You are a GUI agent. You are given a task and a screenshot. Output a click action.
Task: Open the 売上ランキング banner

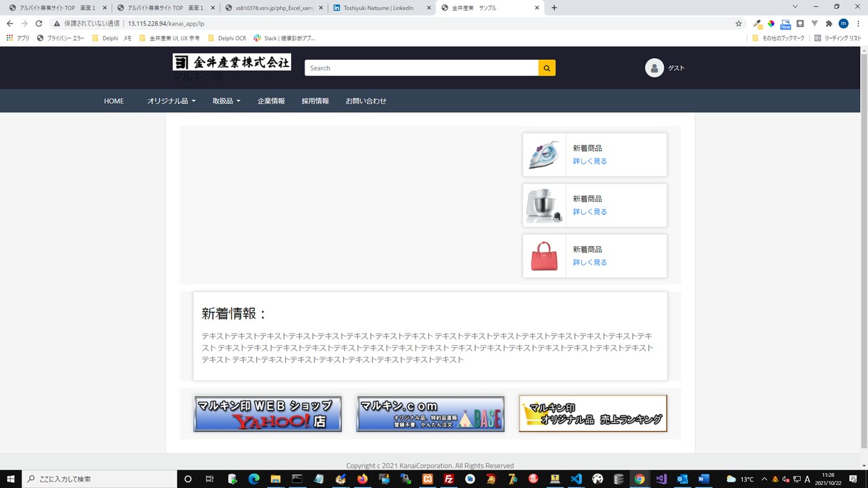tap(593, 413)
